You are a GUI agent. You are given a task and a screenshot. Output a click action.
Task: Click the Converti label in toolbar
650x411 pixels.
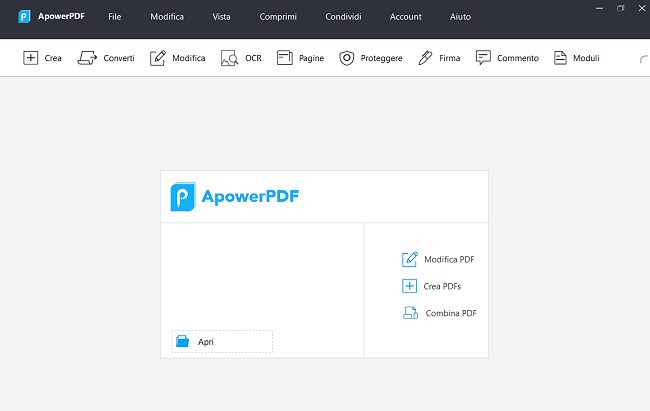click(119, 58)
